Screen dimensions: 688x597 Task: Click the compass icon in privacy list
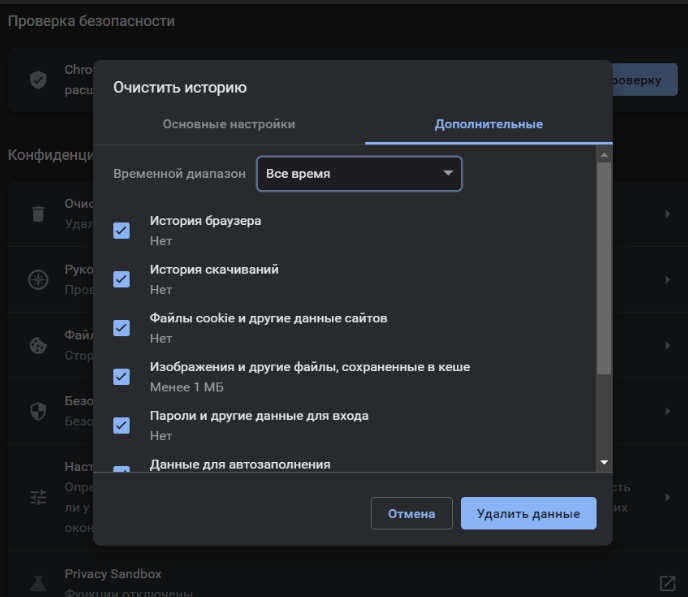coord(38,279)
